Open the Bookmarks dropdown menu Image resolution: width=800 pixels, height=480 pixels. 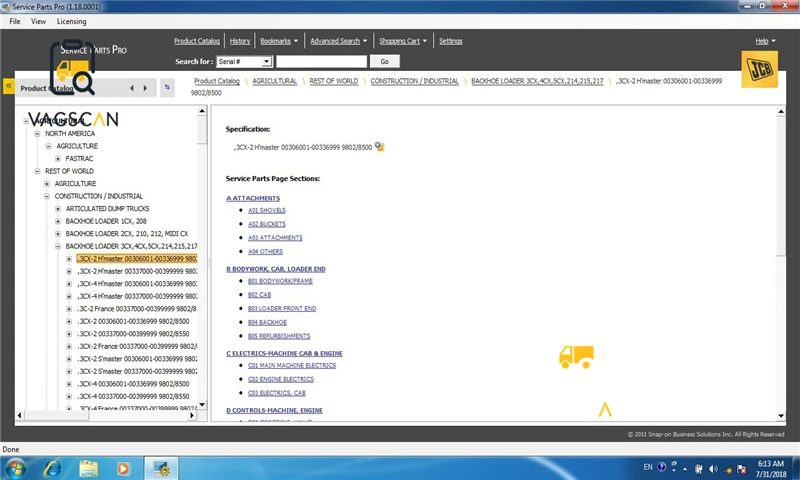279,41
